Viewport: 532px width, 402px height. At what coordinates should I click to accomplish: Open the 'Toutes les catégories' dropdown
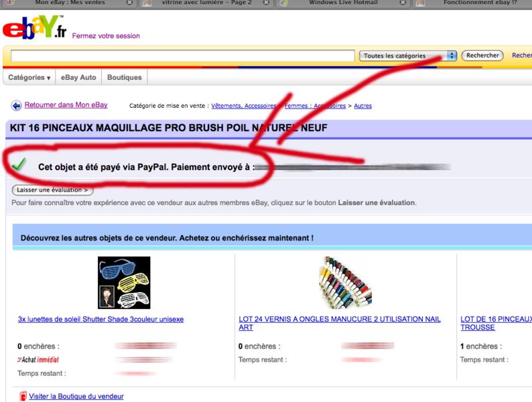coord(407,56)
